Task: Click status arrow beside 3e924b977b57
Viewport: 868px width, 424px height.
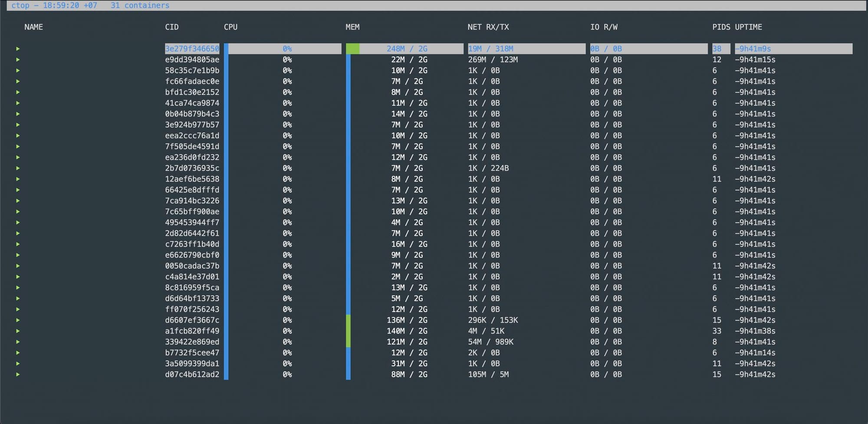Action: click(18, 125)
